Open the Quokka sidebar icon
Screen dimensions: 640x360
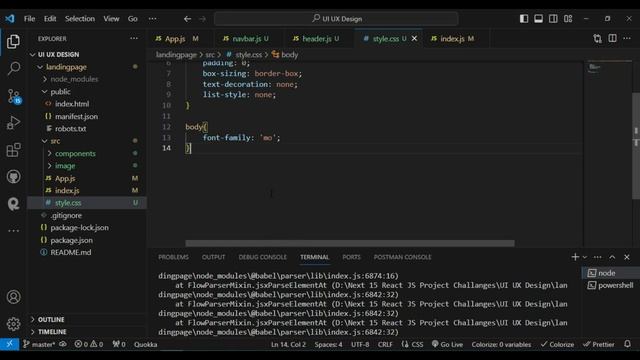pyautogui.click(x=13, y=203)
